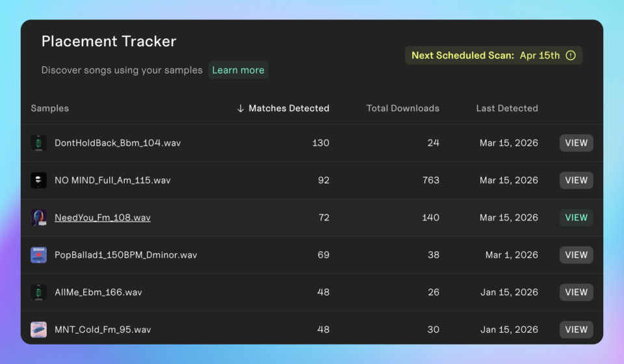Click the Next Scheduled Scan label

[x=463, y=55]
